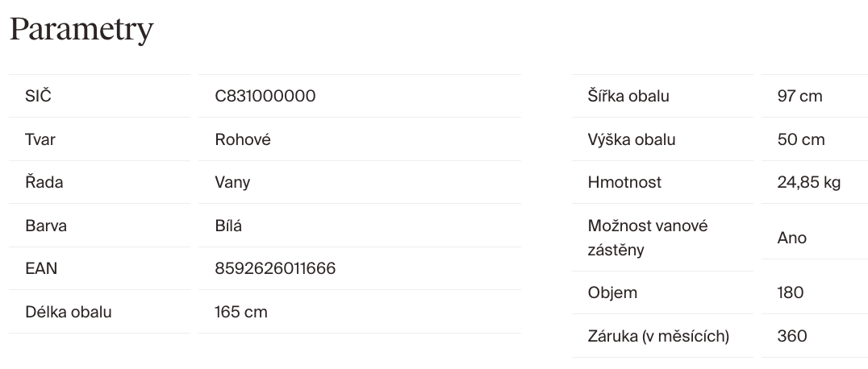
Task: Click the Objem value 180
Action: [x=791, y=292]
